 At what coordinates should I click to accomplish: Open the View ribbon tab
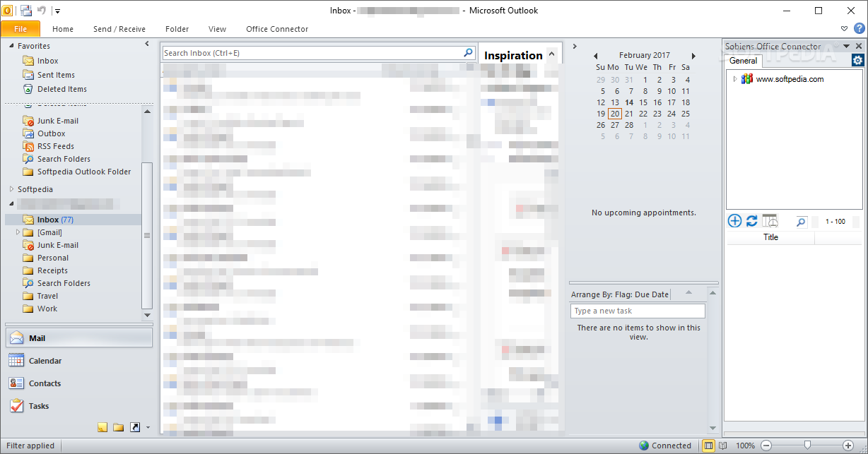[x=218, y=29]
